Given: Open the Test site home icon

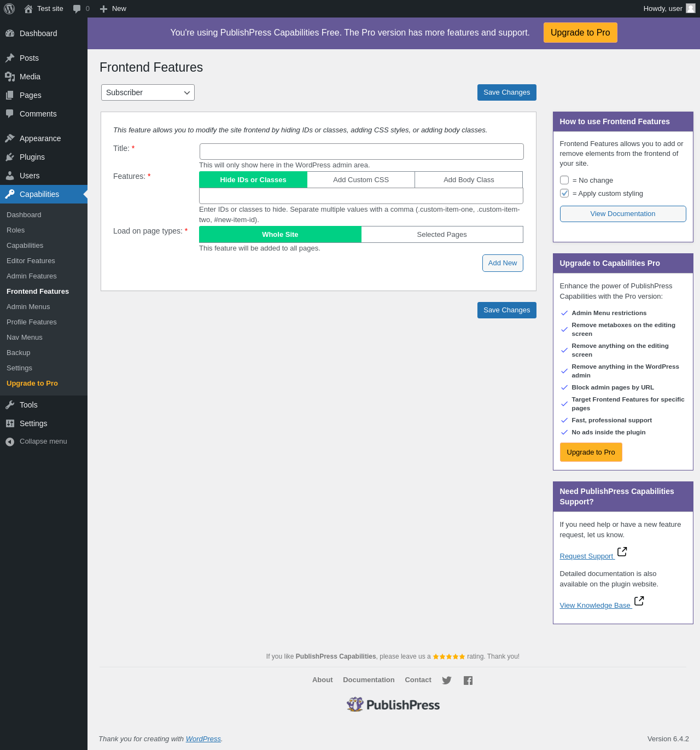Looking at the screenshot, I should click(28, 9).
